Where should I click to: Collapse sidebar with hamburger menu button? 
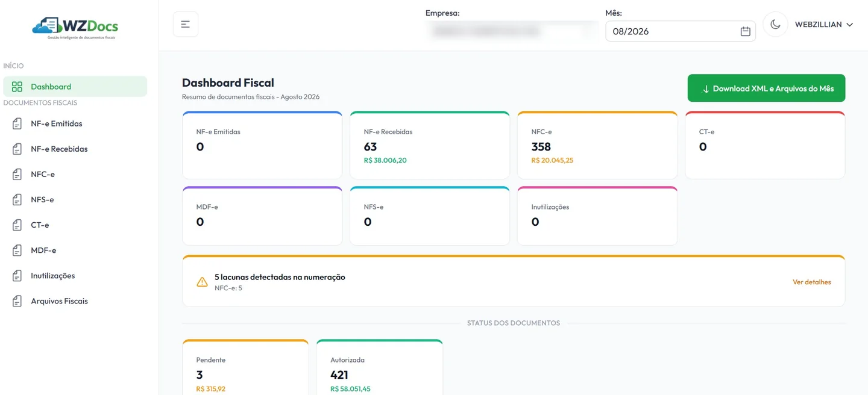[x=186, y=24]
